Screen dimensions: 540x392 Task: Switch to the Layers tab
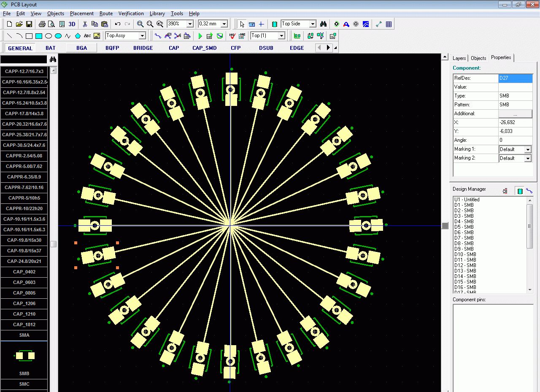click(x=459, y=58)
